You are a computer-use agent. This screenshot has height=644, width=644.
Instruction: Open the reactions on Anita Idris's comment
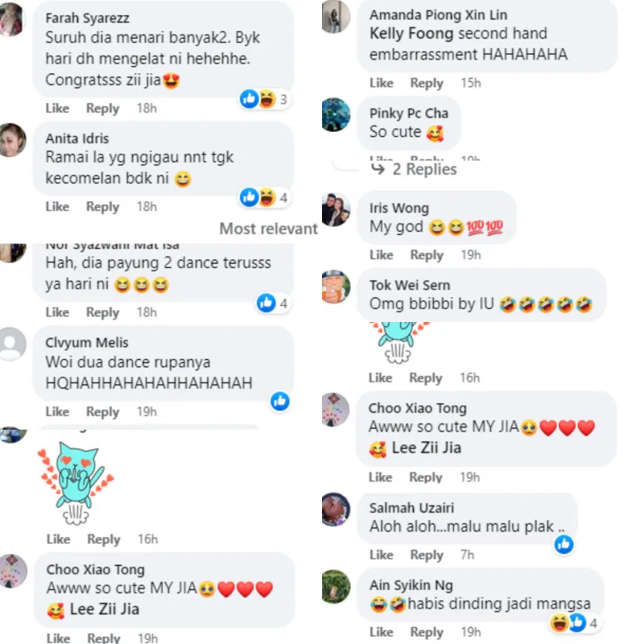click(x=266, y=197)
